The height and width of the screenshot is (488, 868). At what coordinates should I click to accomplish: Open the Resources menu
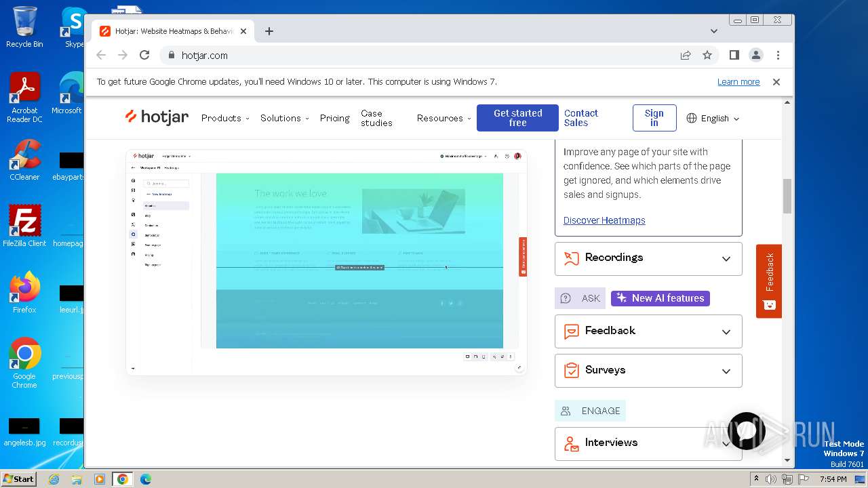444,118
